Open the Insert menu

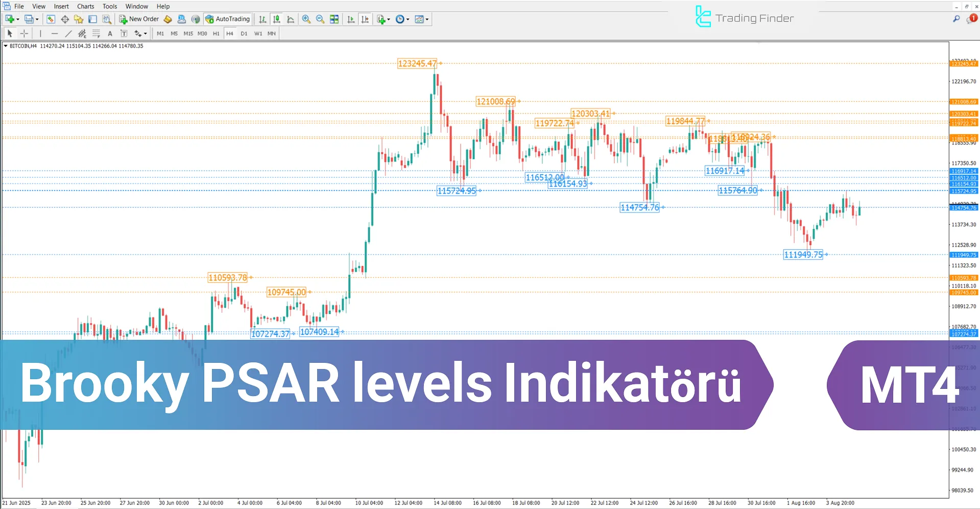61,6
